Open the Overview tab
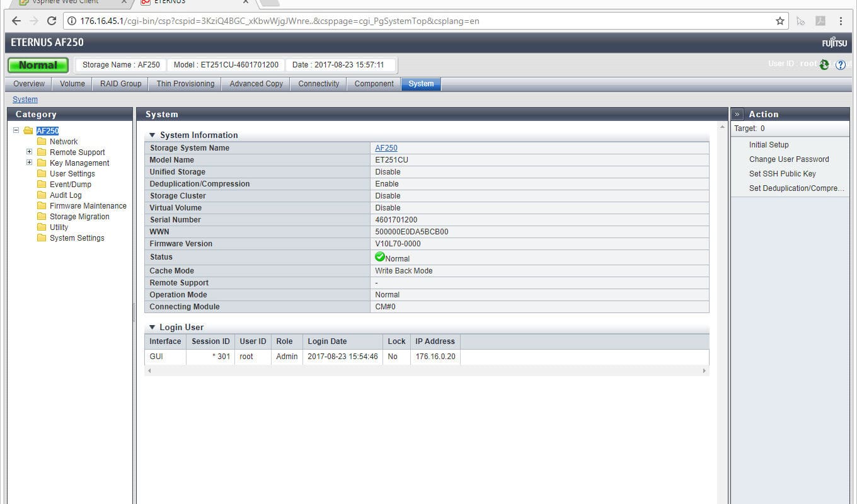Viewport: 857px width, 504px height. click(x=29, y=84)
